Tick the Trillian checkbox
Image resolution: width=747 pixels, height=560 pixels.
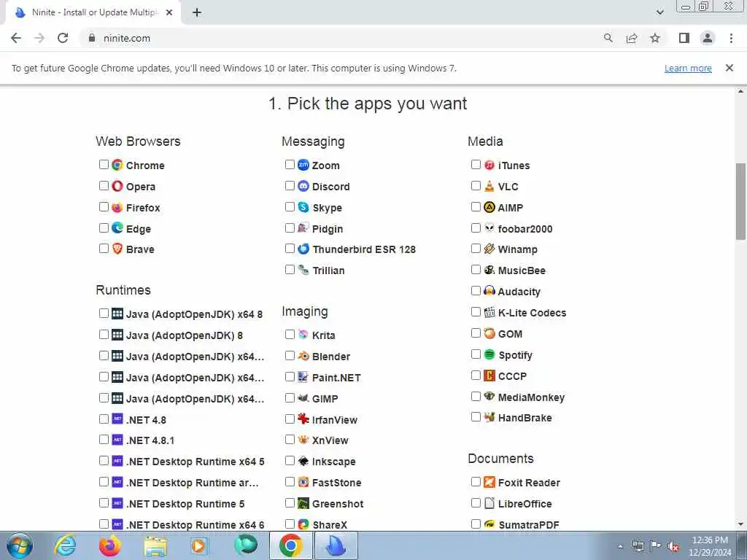coord(290,270)
